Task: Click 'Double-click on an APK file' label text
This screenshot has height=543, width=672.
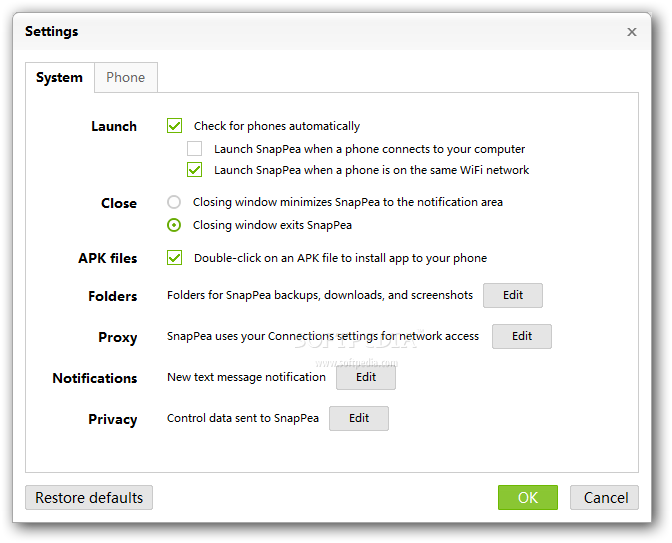Action: pos(340,258)
